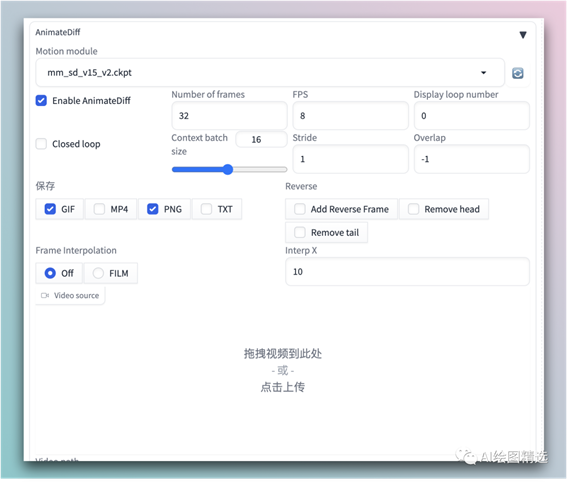567x482 pixels.
Task: Click the Interp X input field
Action: (x=407, y=272)
